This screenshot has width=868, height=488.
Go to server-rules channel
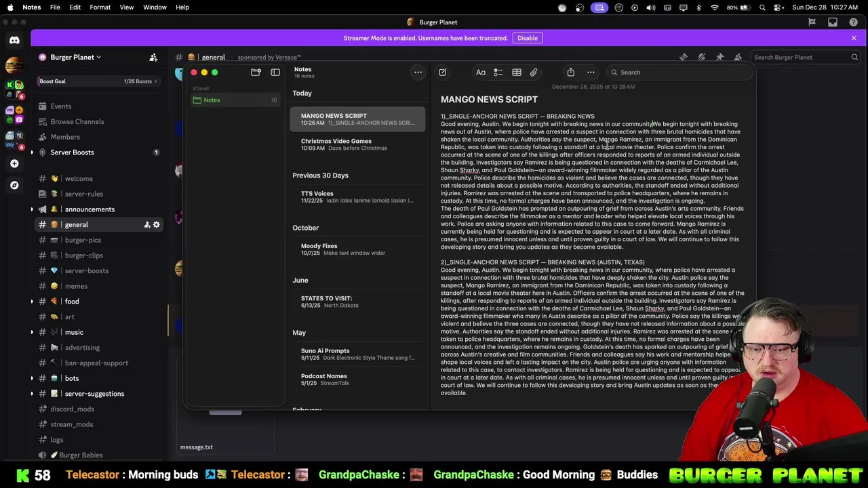click(x=98, y=194)
